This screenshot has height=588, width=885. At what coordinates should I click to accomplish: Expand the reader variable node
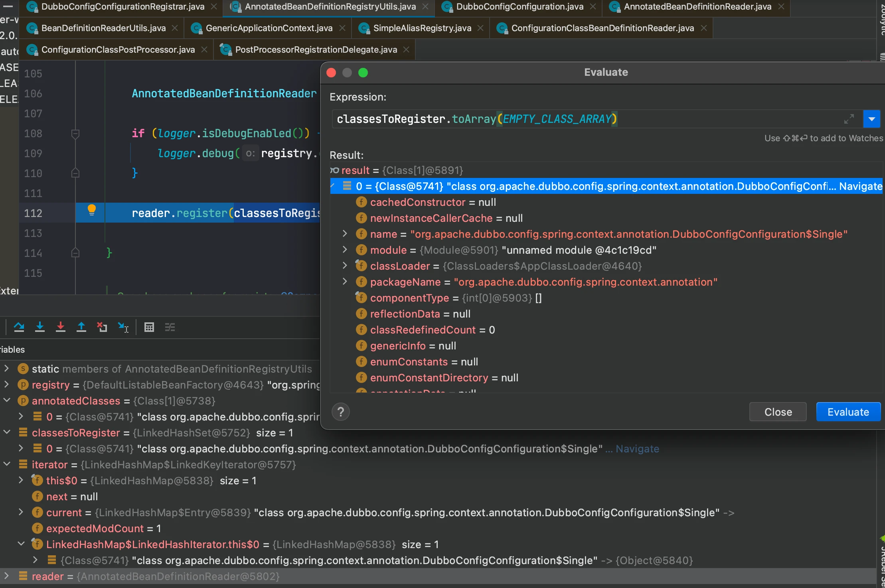[x=6, y=576]
